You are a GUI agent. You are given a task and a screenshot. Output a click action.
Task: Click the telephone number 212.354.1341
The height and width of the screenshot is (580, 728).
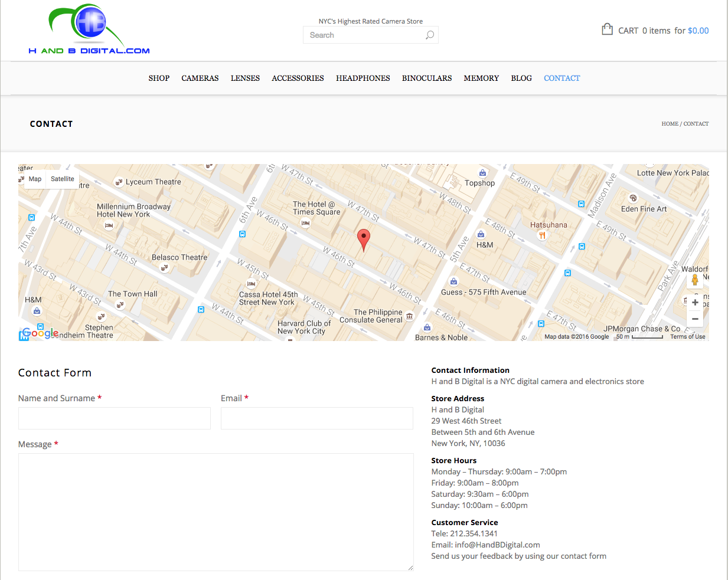[474, 533]
